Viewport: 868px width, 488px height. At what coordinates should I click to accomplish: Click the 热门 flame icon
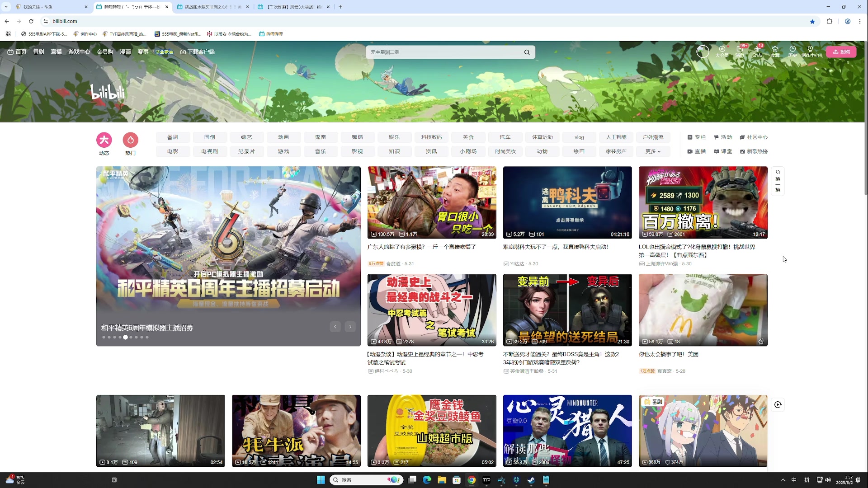131,140
